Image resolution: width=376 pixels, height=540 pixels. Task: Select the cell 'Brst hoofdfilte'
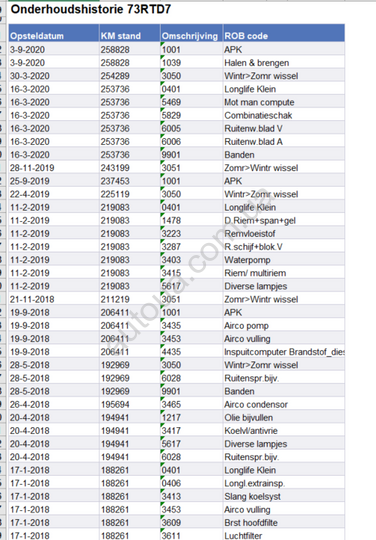pyautogui.click(x=284, y=522)
